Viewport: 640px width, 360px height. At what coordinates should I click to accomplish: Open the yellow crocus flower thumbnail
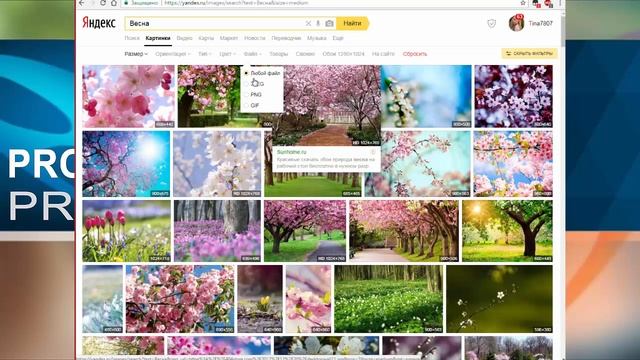(260, 299)
